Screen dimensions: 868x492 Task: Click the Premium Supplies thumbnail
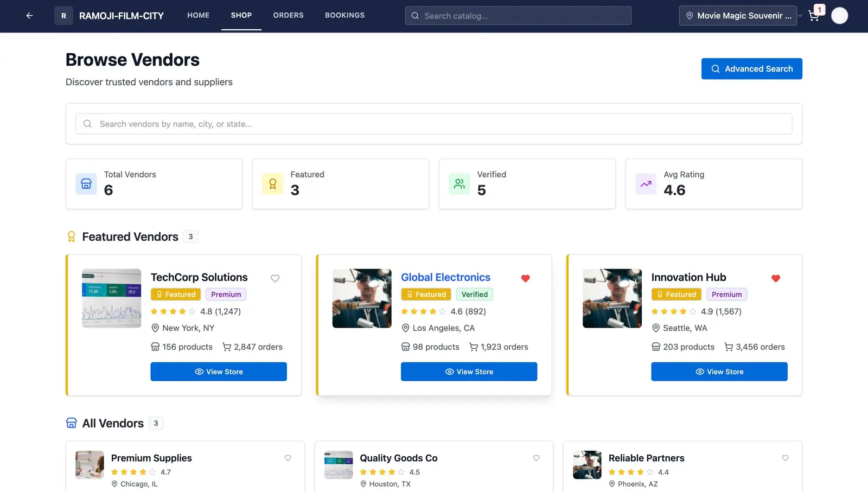pyautogui.click(x=90, y=465)
